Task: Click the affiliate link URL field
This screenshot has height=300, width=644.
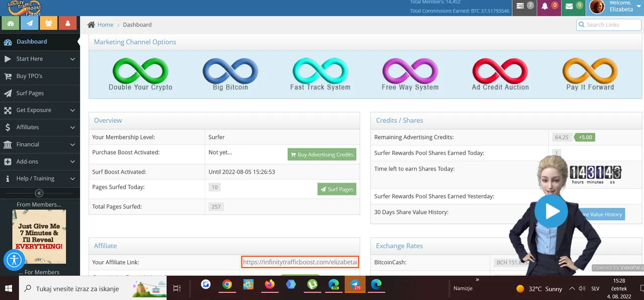Action: coord(300,262)
